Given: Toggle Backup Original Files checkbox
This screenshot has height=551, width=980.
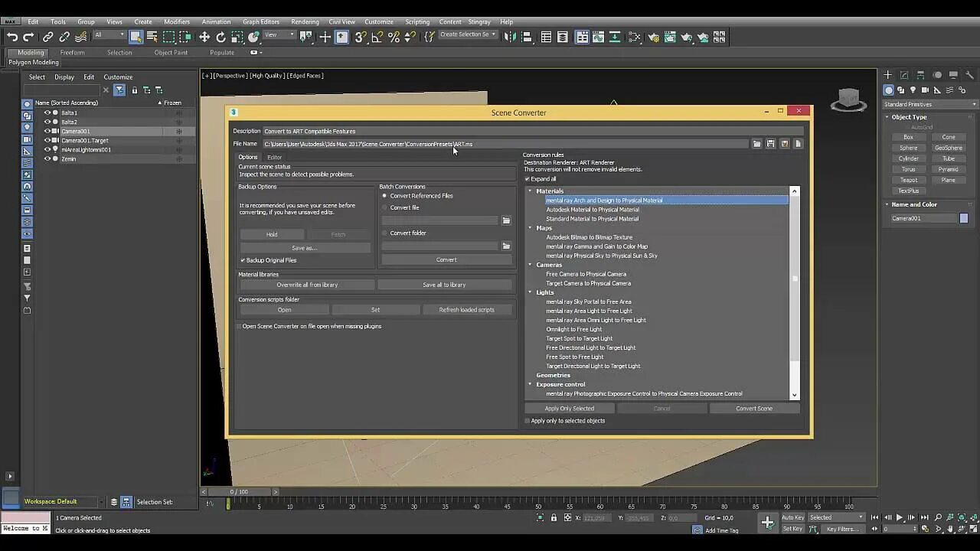Looking at the screenshot, I should pos(243,260).
